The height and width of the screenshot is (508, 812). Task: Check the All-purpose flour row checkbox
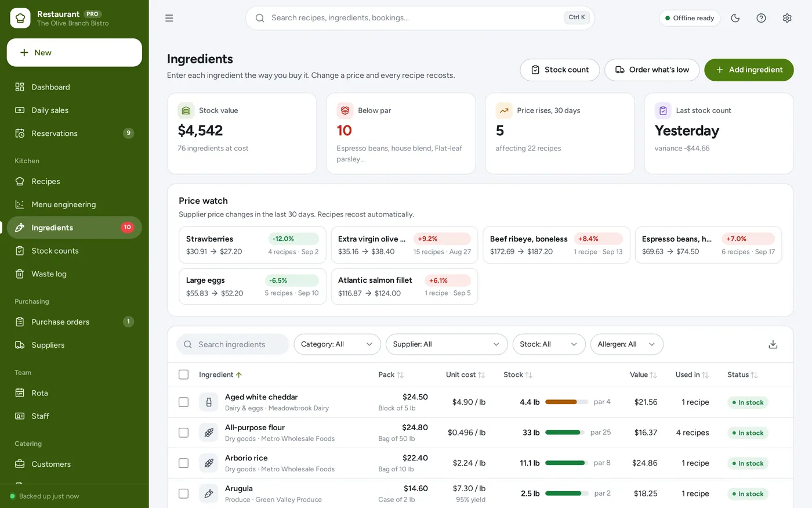click(184, 433)
